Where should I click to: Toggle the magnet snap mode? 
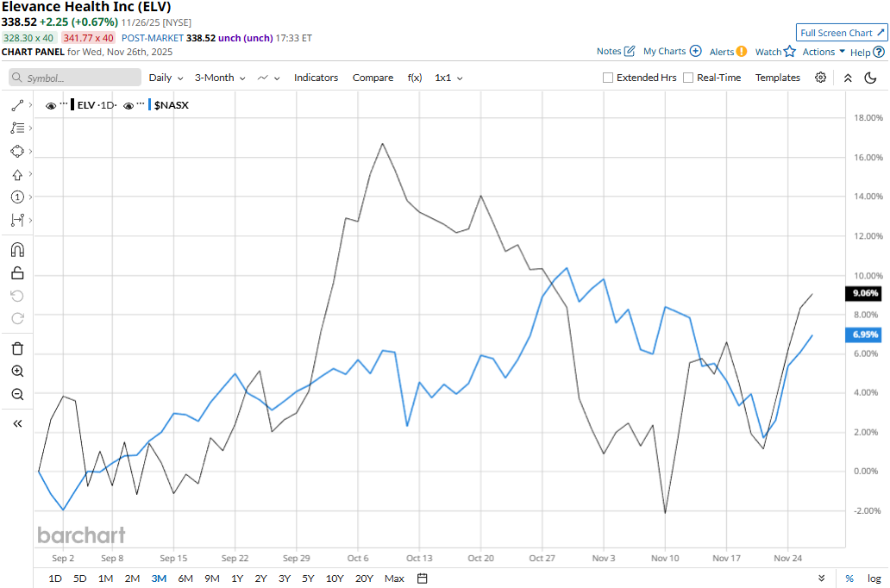tap(17, 250)
